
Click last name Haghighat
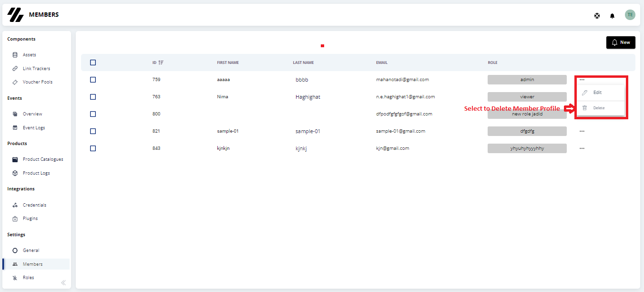(x=308, y=97)
